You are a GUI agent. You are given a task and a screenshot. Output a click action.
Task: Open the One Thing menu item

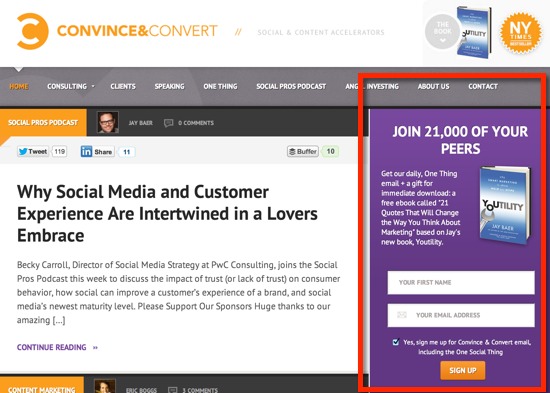220,86
